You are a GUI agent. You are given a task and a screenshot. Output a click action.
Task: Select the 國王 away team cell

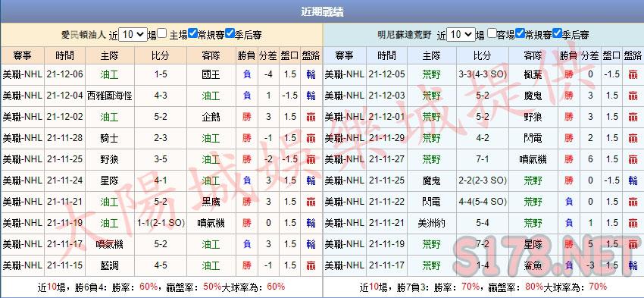pos(211,74)
